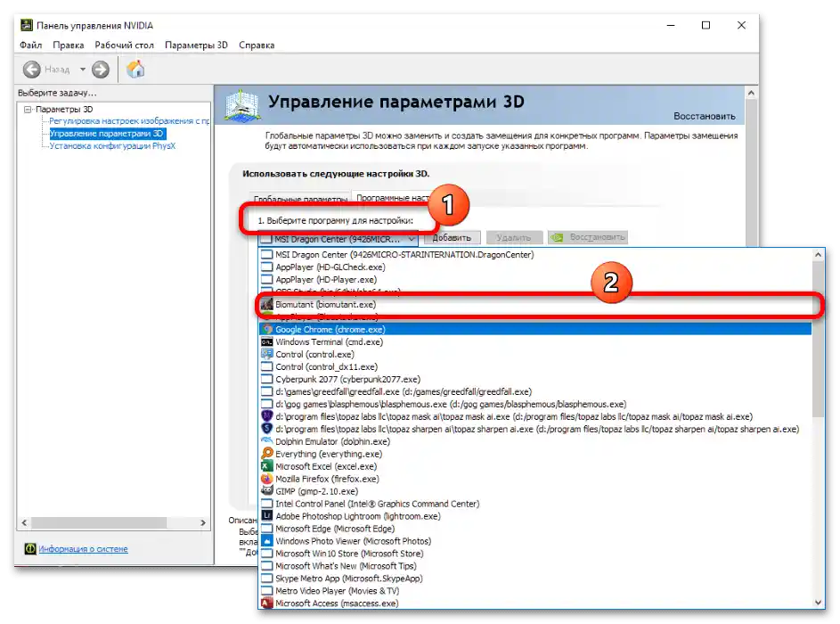840x624 pixels.
Task: Click the MSI Dragon Center list icon
Action: 266,255
